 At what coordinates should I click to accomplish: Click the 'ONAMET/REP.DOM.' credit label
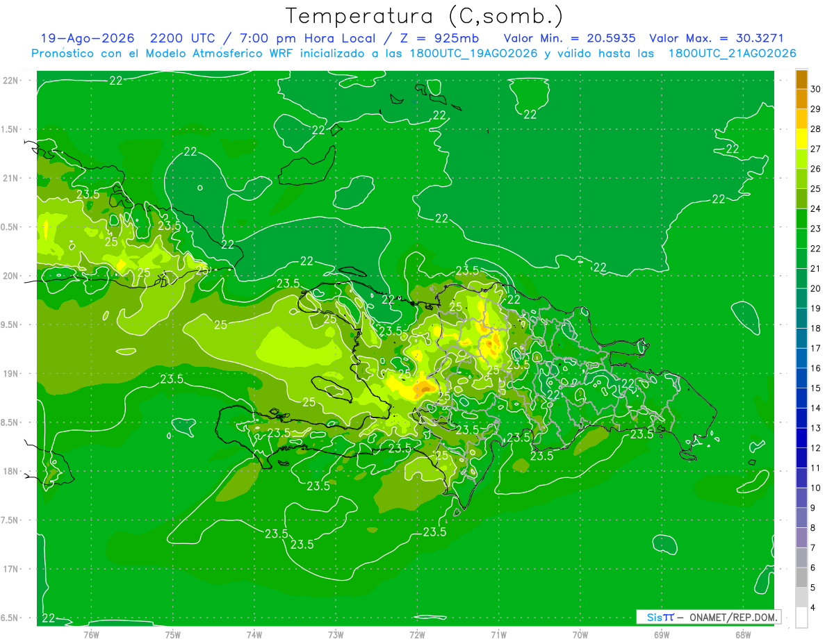coord(733,617)
